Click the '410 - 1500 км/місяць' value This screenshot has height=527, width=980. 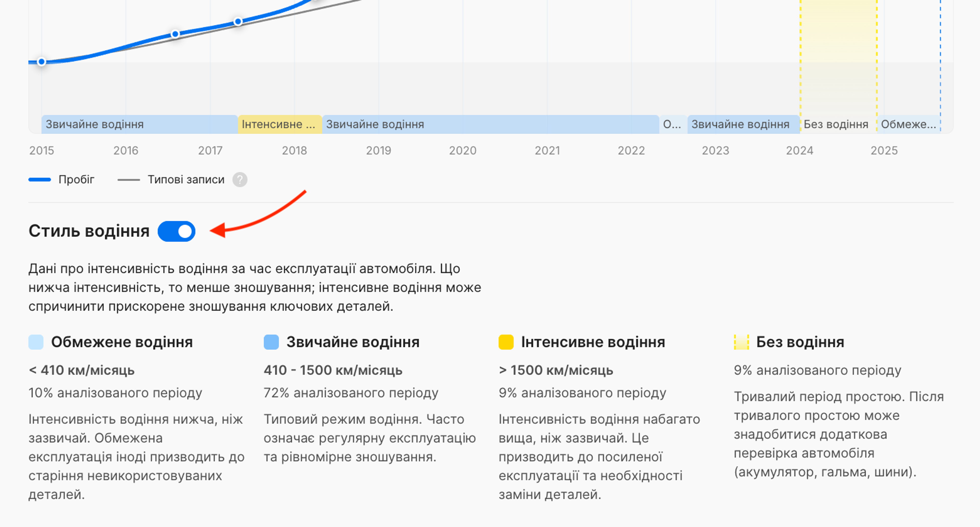(x=333, y=370)
